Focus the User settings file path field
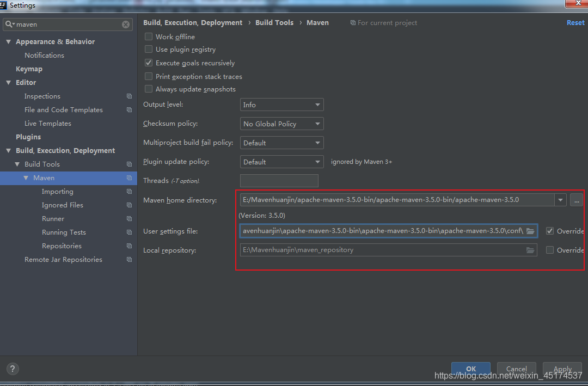588x386 pixels. 389,231
